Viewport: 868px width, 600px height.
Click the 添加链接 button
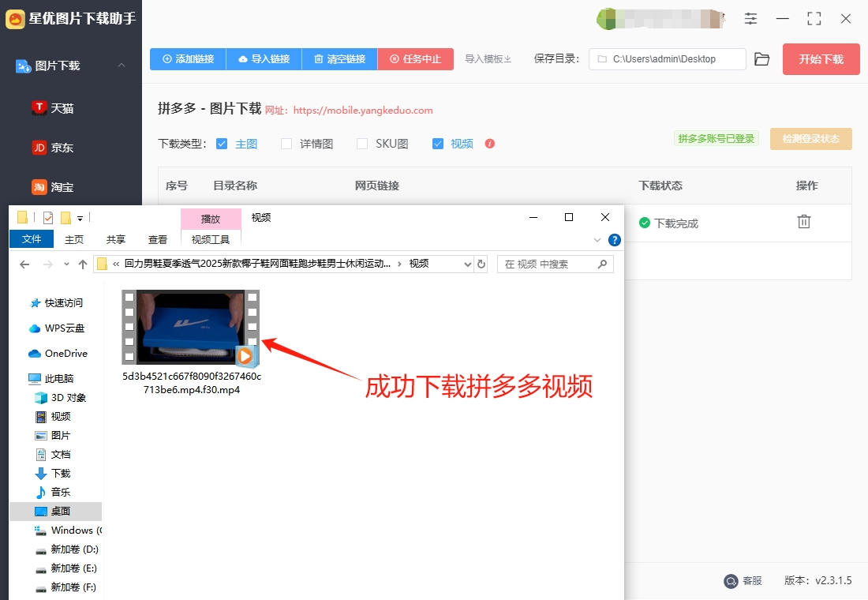click(189, 58)
